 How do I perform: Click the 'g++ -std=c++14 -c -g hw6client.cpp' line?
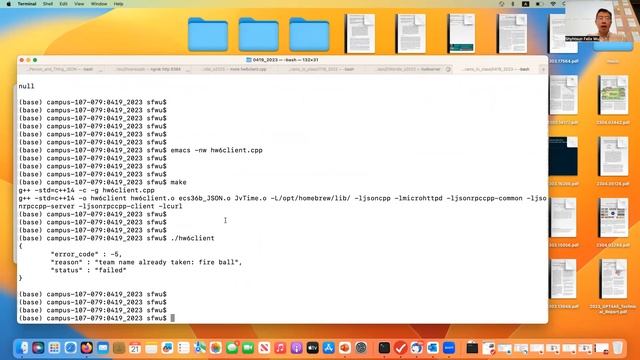coord(87,190)
